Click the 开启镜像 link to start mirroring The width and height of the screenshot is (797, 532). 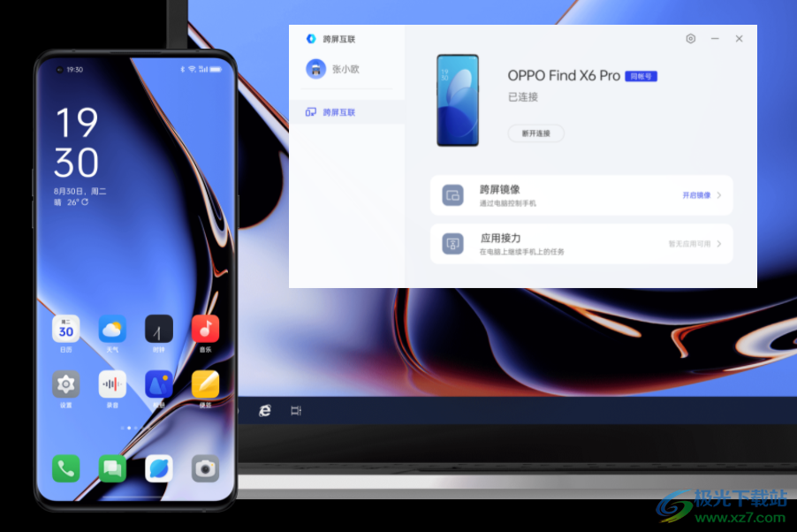coord(697,194)
